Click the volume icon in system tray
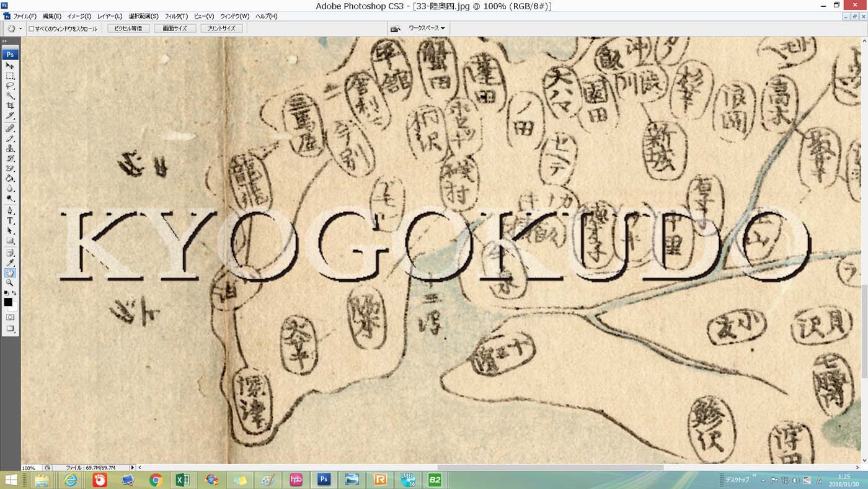The width and height of the screenshot is (868, 489). [795, 480]
